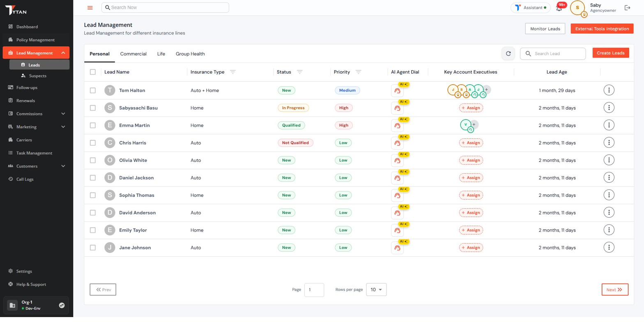This screenshot has height=322, width=644.
Task: Click the Create Leads button
Action: [x=610, y=53]
